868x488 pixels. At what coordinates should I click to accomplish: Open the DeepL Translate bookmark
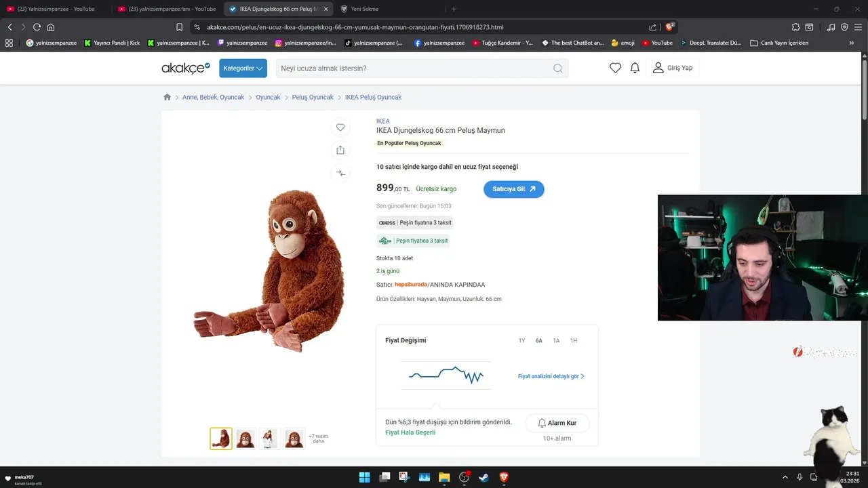710,43
